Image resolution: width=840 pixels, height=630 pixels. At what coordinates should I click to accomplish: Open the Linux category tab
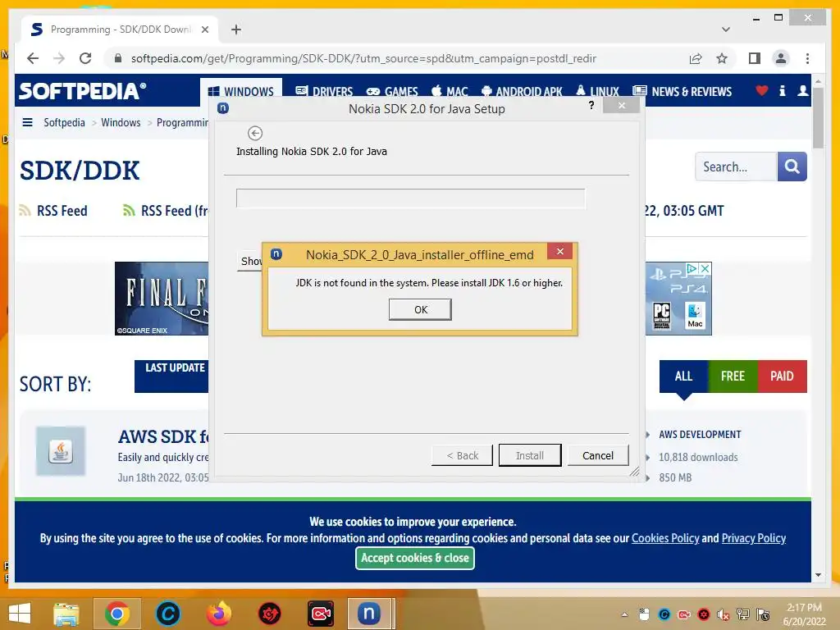click(x=597, y=92)
